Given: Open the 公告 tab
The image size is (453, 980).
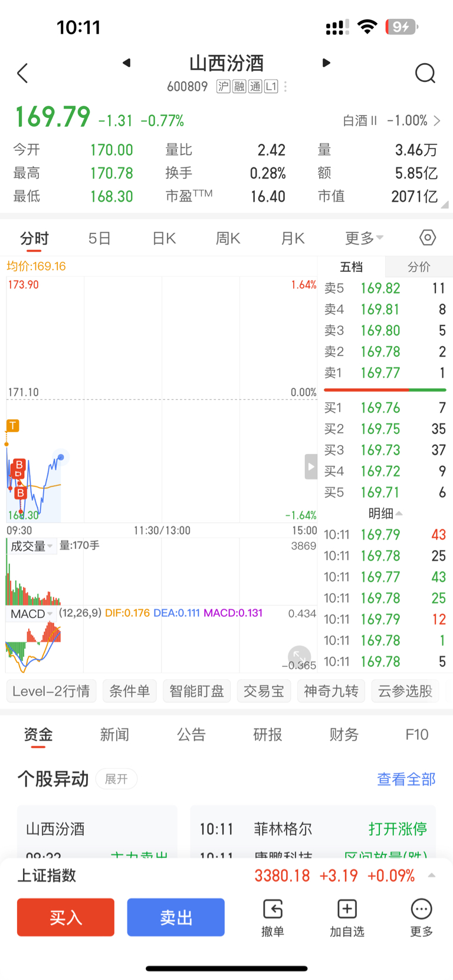Looking at the screenshot, I should tap(191, 735).
